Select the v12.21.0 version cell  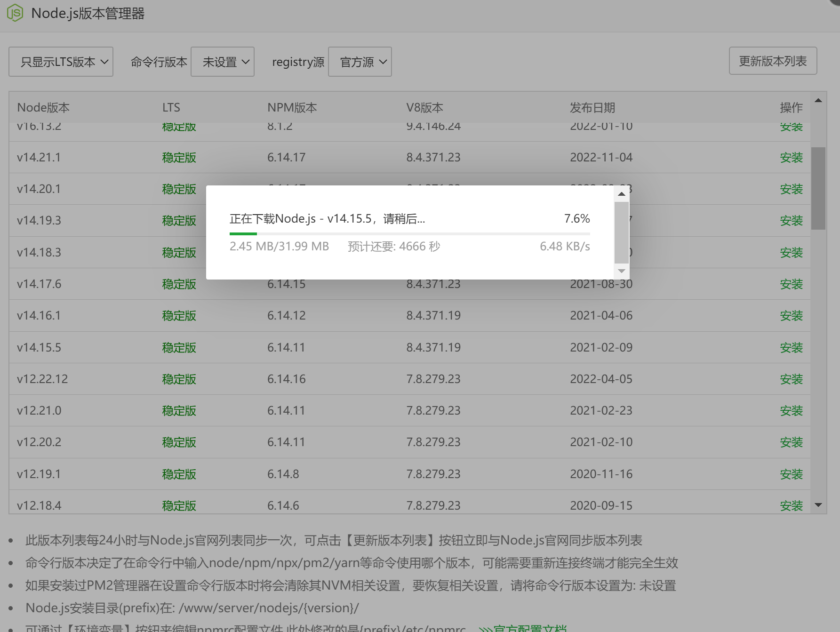(x=39, y=410)
